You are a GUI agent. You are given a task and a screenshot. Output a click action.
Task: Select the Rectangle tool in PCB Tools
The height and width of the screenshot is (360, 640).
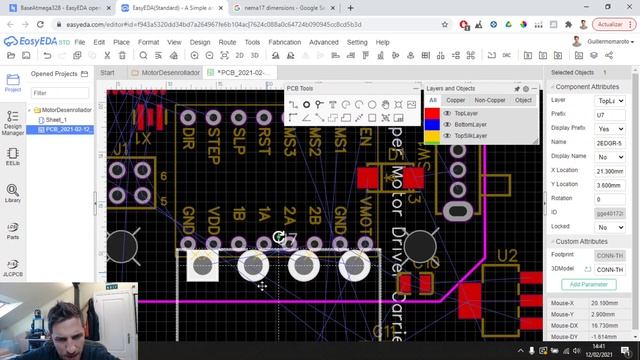[x=372, y=118]
